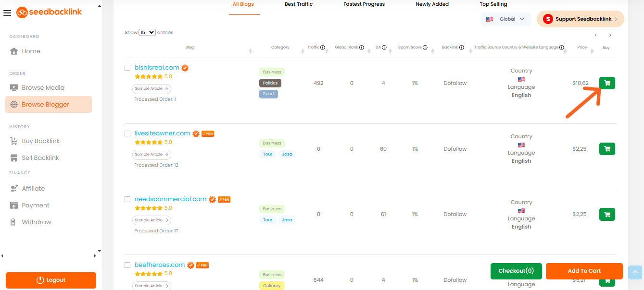Click the Traffic column info icon
The image size is (644, 290).
click(323, 48)
